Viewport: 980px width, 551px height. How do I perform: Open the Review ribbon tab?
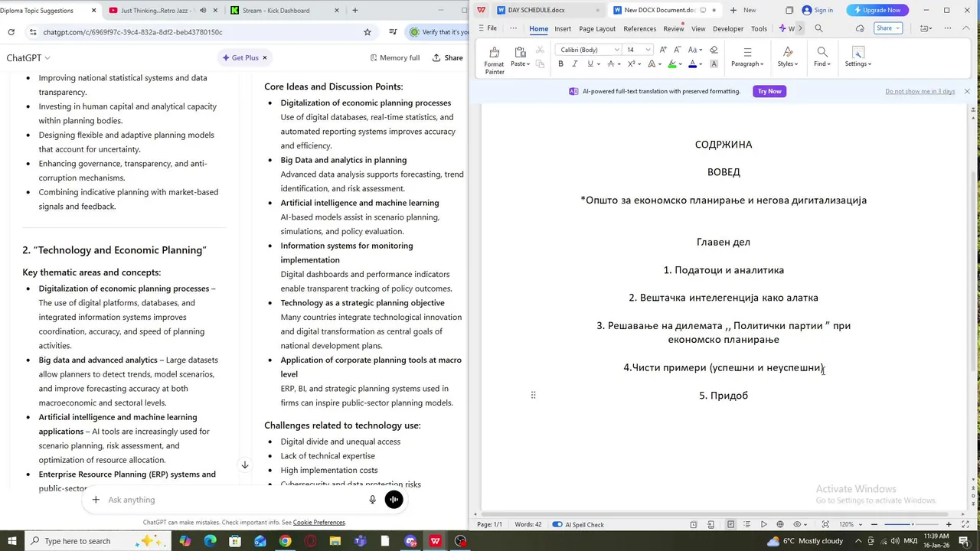[x=674, y=28]
